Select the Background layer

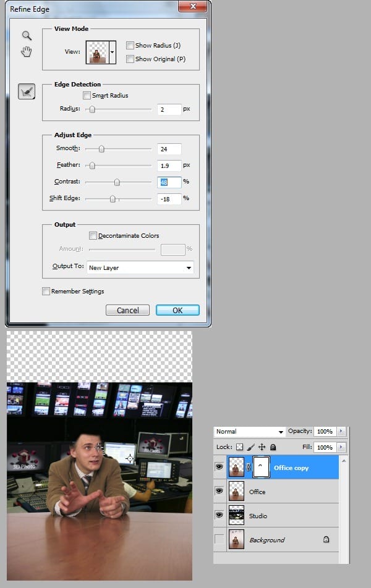284,540
